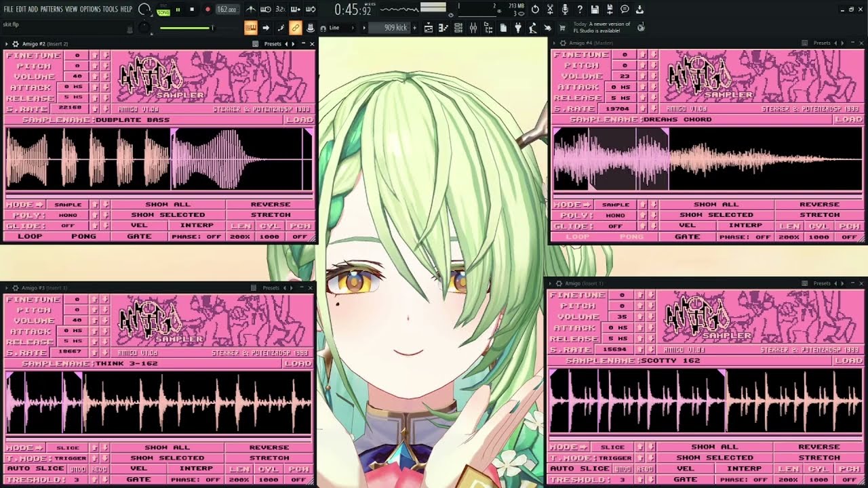Open the EDIT menu
The height and width of the screenshot is (488, 868).
tap(21, 9)
